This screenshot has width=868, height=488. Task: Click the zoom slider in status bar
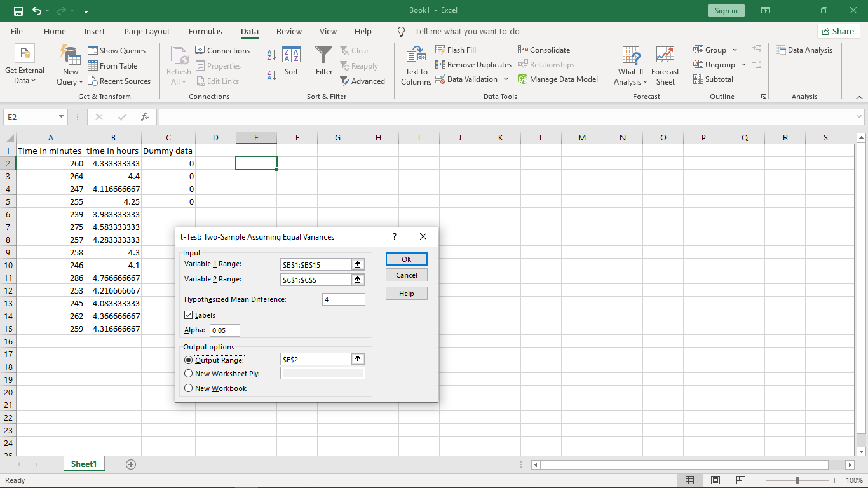(797, 481)
